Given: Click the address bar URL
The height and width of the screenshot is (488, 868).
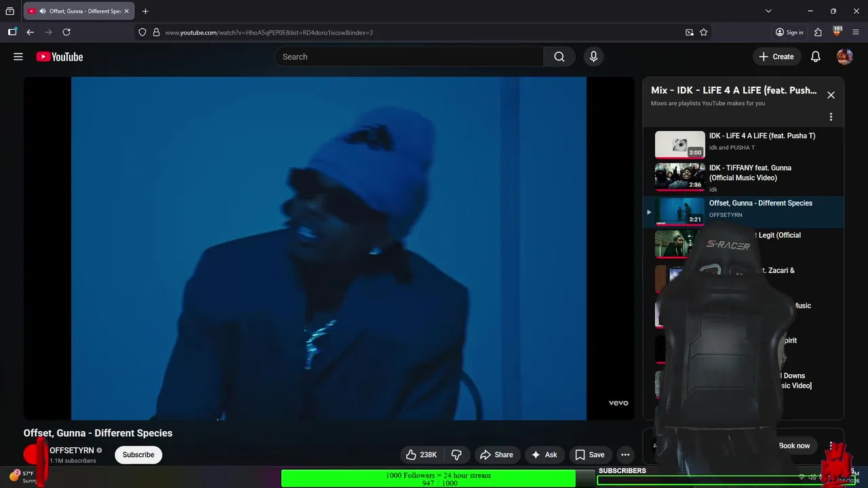Looking at the screenshot, I should (x=269, y=33).
